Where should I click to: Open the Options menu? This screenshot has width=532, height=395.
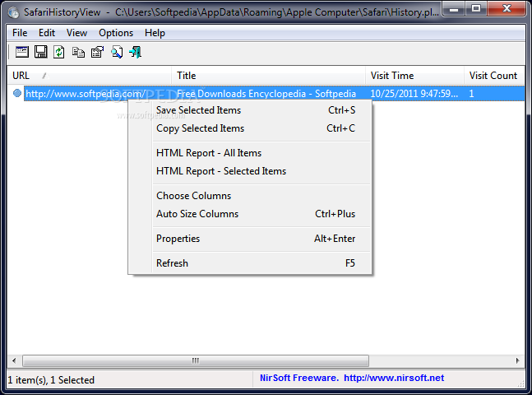(116, 33)
